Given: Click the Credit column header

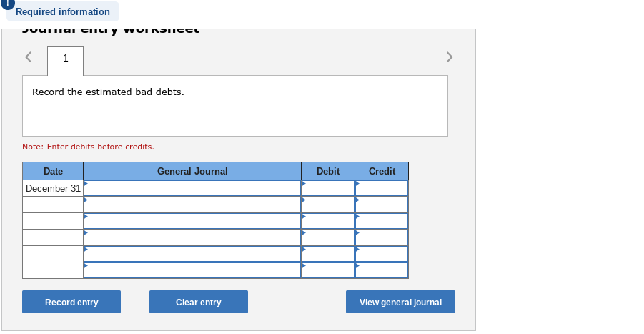Looking at the screenshot, I should pyautogui.click(x=382, y=171).
